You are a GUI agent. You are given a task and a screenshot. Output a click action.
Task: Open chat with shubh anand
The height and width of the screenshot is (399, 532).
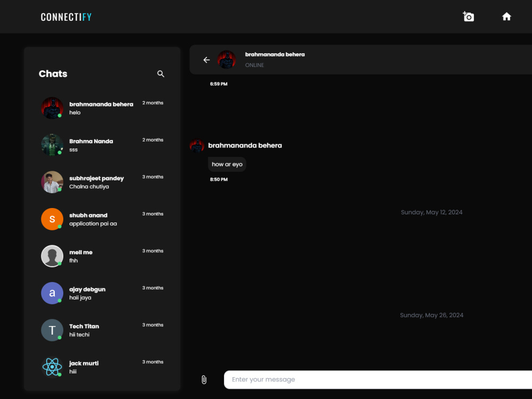point(102,219)
